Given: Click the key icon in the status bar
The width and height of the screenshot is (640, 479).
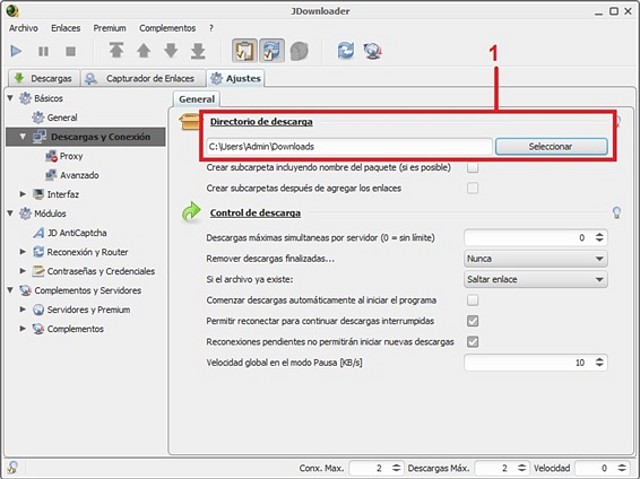Looking at the screenshot, I should pos(13,468).
